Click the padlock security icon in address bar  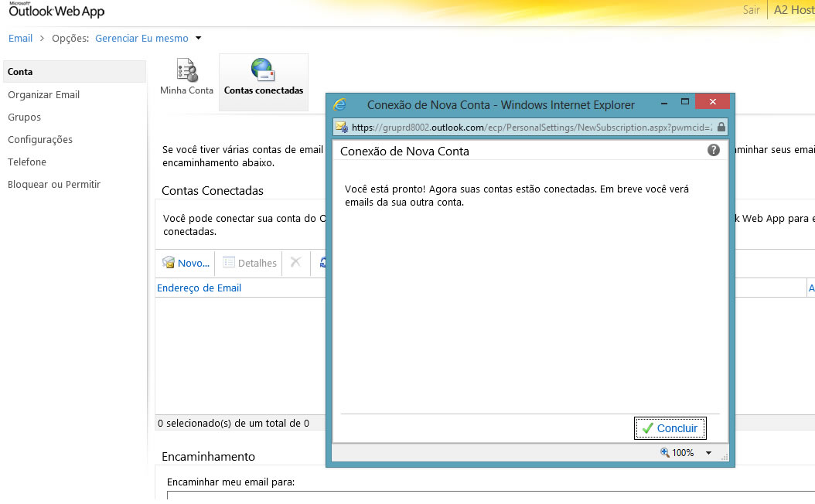(x=721, y=127)
